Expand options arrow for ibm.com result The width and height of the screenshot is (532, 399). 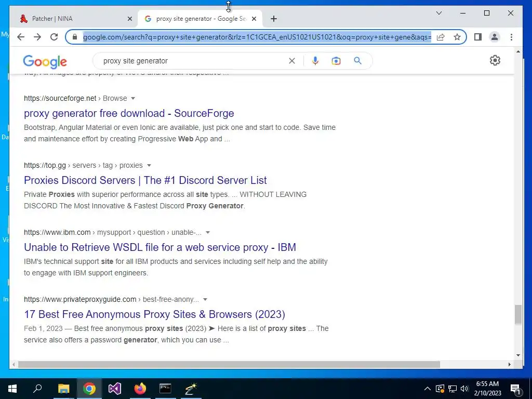coord(208,232)
